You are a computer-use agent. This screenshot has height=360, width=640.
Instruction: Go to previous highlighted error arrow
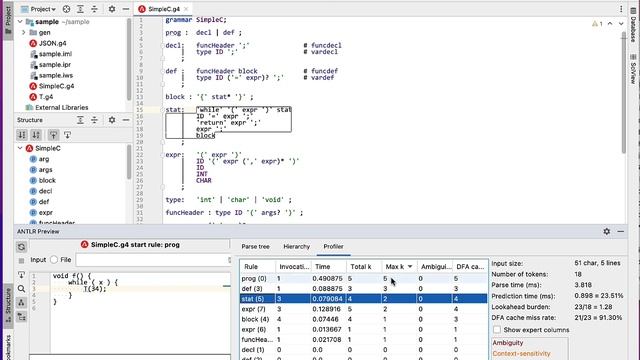click(610, 24)
